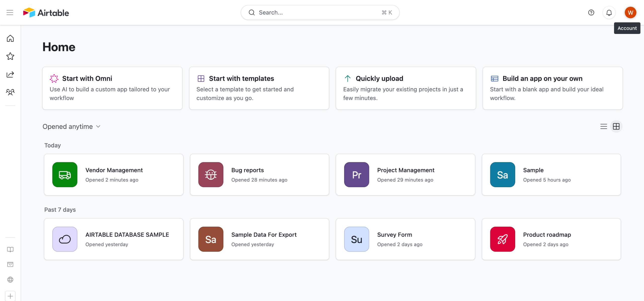Screen dimensions: 644x301
Task: Toggle the sidebar with the hamburger menu
Action: (x=10, y=13)
